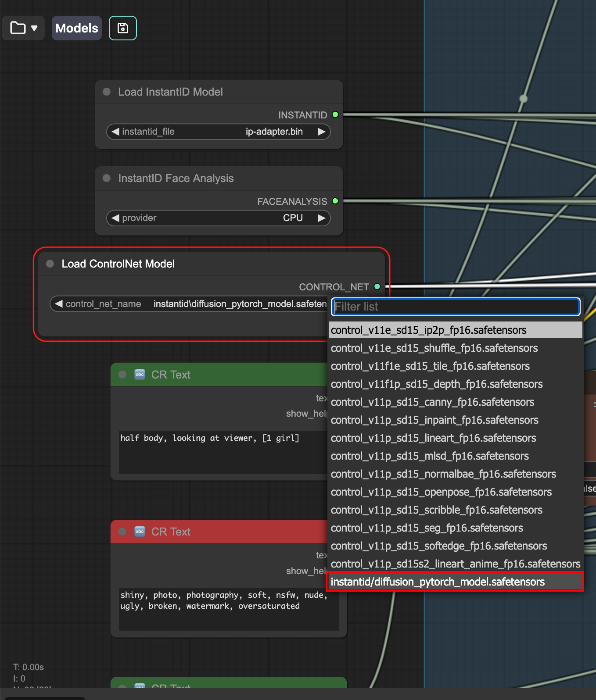Click the green CR Text node title
This screenshot has width=596, height=700.
coord(171,375)
